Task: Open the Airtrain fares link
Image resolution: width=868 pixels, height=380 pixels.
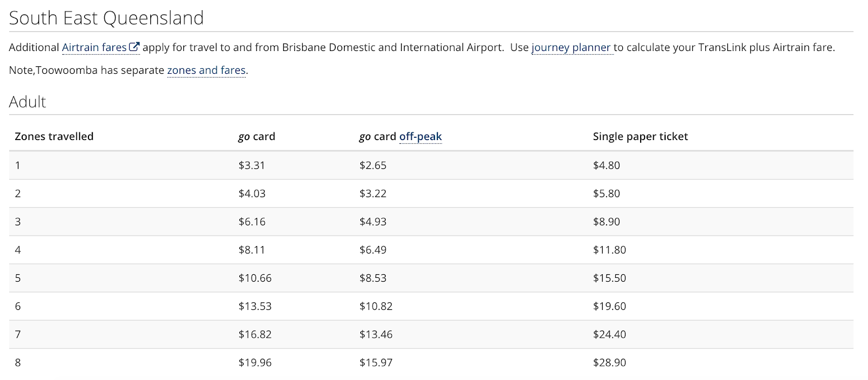Action: pyautogui.click(x=94, y=48)
